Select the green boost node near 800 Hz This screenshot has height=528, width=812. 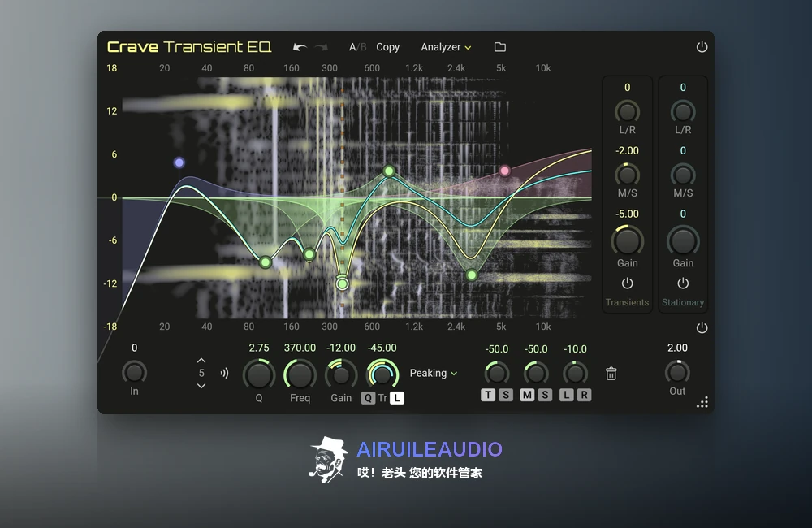point(389,171)
